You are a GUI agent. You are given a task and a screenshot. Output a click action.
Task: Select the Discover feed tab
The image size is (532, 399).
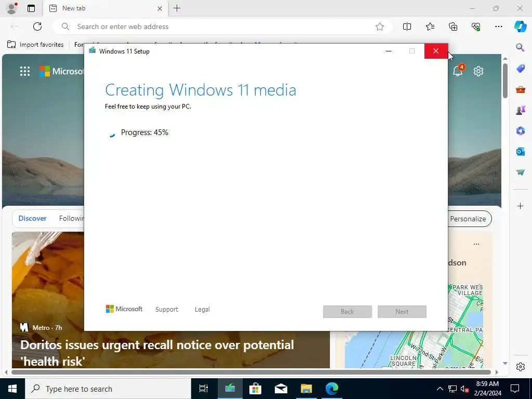pyautogui.click(x=32, y=219)
